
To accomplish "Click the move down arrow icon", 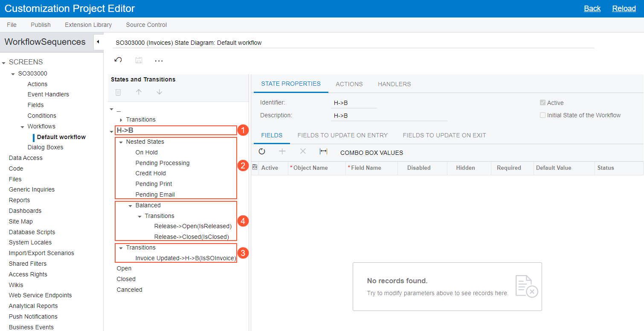I will [159, 92].
